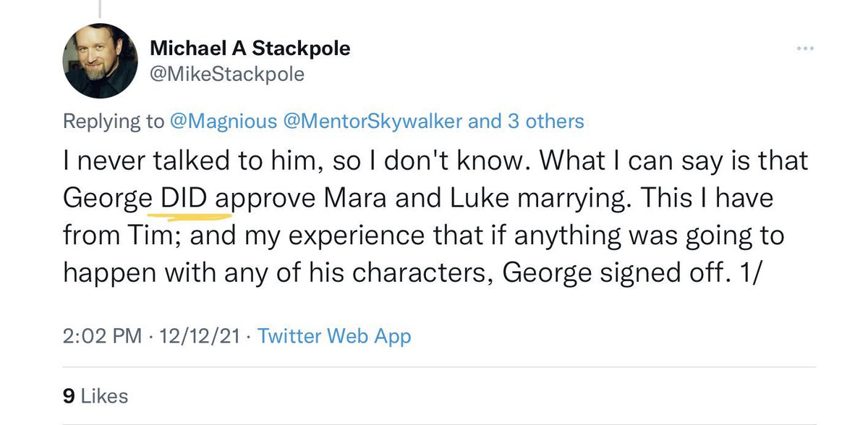
Task: Open the Twitter Web App source link
Action: point(334,336)
